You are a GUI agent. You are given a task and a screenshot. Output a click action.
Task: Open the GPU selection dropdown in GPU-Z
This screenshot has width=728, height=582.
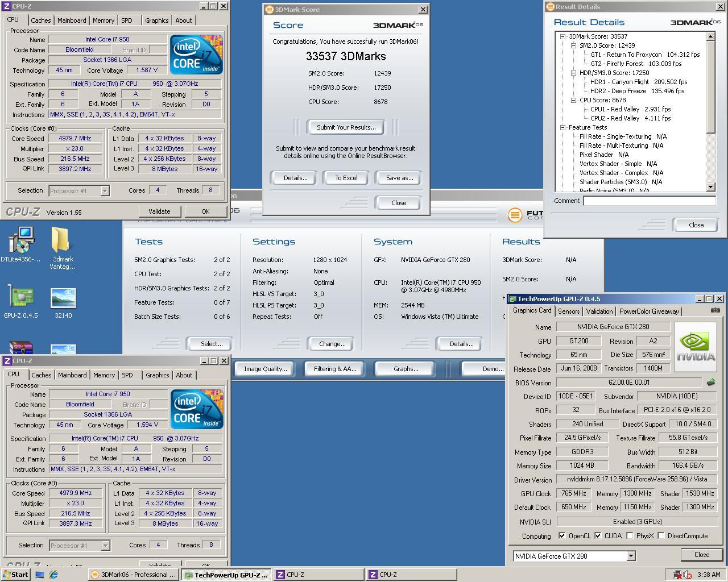631,556
